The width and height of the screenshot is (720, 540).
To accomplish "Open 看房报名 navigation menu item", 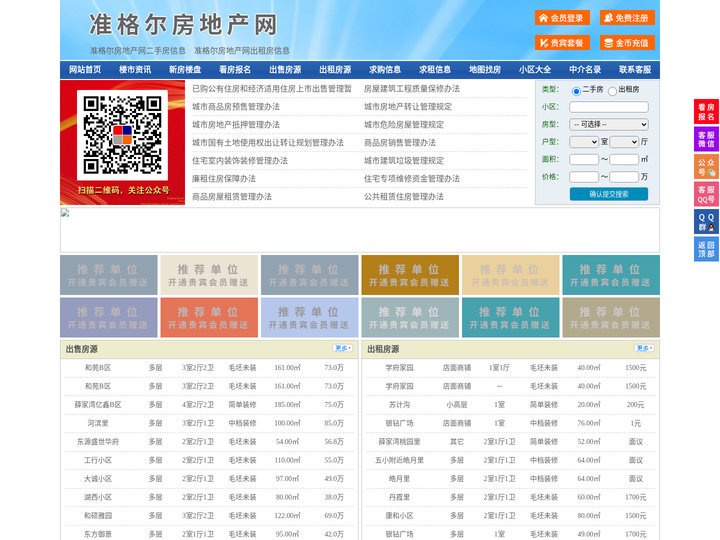I will 235,70.
